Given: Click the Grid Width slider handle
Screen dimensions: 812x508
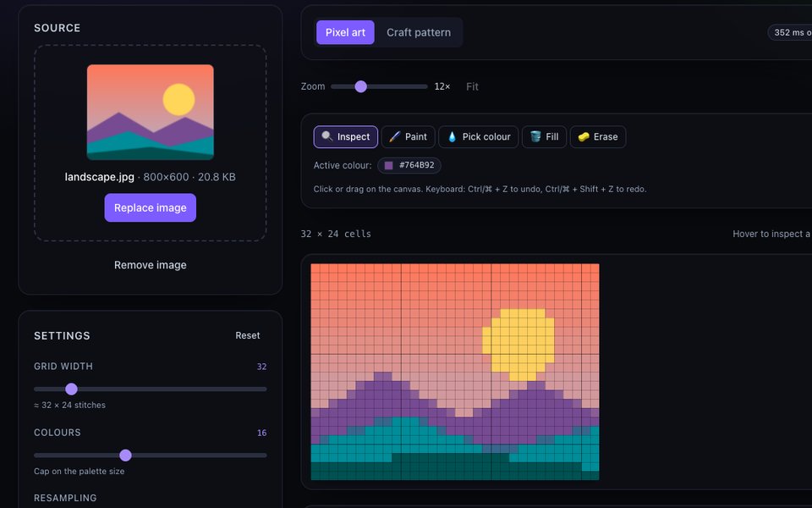Looking at the screenshot, I should pos(71,389).
